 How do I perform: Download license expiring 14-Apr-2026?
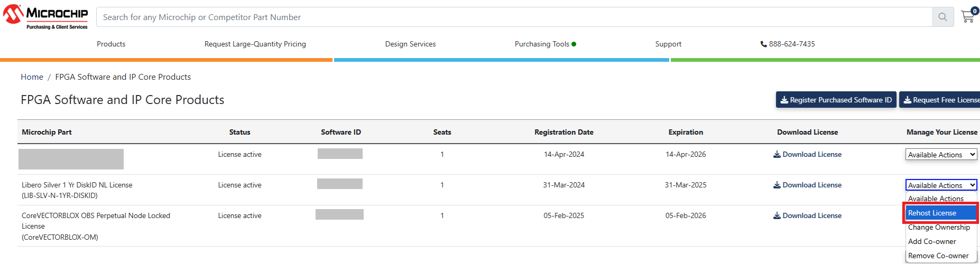[807, 155]
